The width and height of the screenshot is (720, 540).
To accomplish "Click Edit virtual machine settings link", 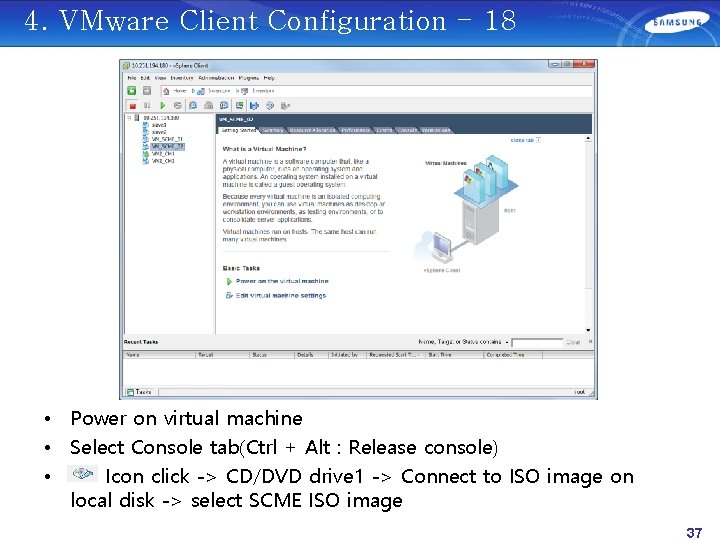I will [281, 295].
